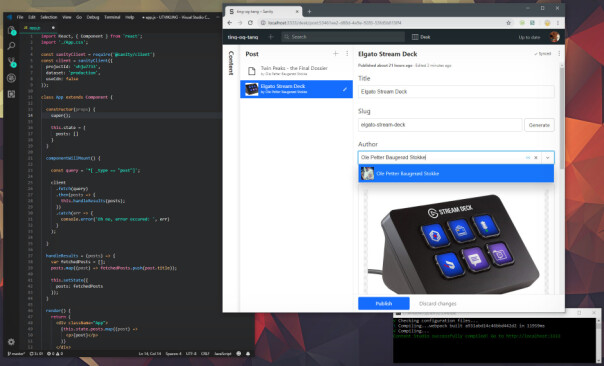Click the Spaces: 4 indentation setting
604x366 pixels.
pos(173,353)
